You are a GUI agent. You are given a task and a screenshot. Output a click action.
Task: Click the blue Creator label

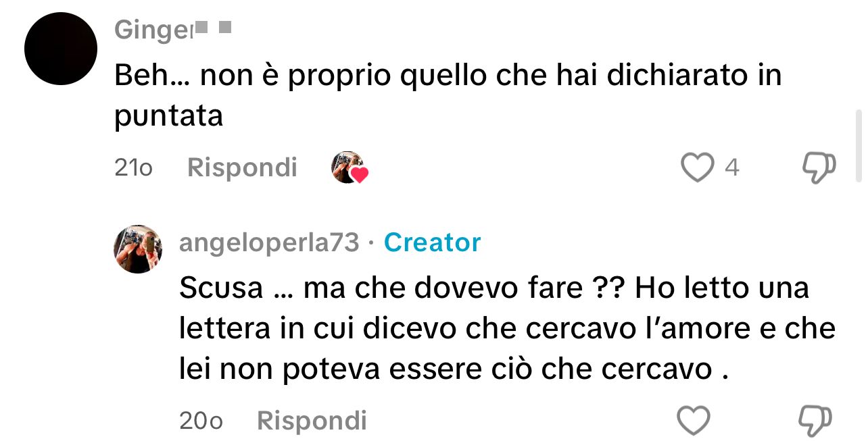coord(433,242)
